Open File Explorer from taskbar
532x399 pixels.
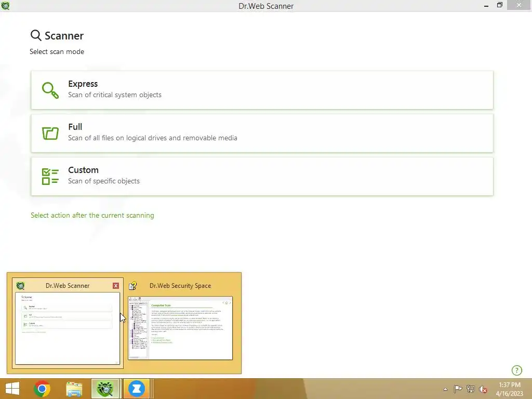click(x=74, y=389)
